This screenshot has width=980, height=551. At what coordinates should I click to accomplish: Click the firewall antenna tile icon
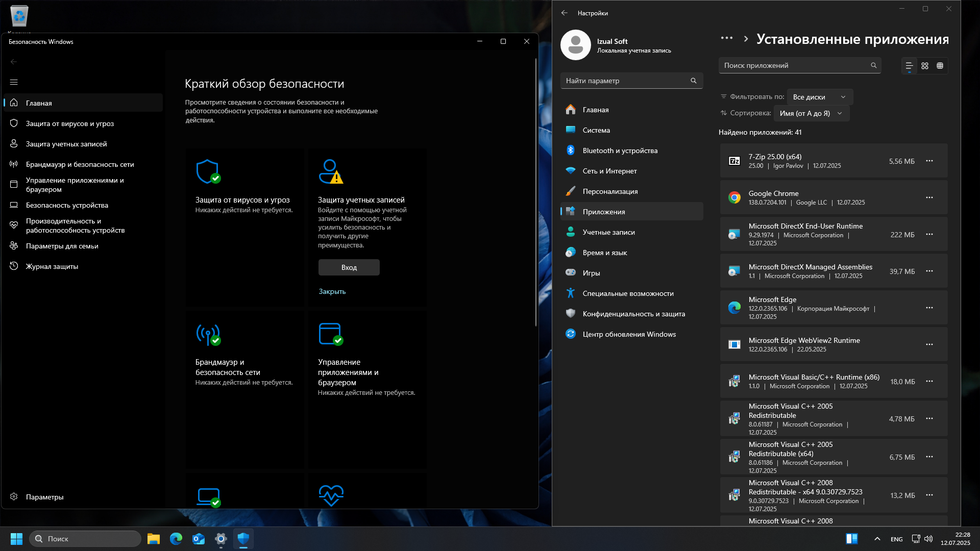point(208,334)
